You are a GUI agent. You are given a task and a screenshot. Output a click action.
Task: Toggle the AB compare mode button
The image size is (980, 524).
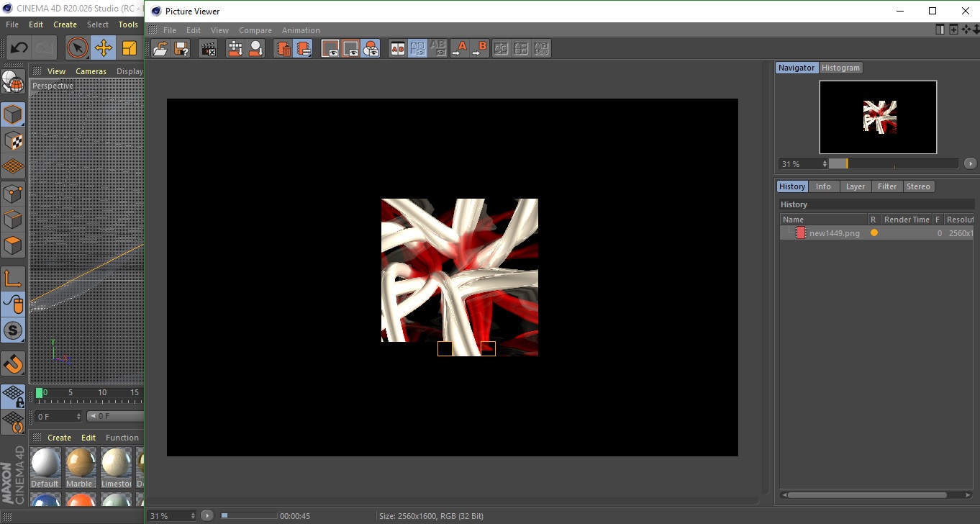coord(397,49)
